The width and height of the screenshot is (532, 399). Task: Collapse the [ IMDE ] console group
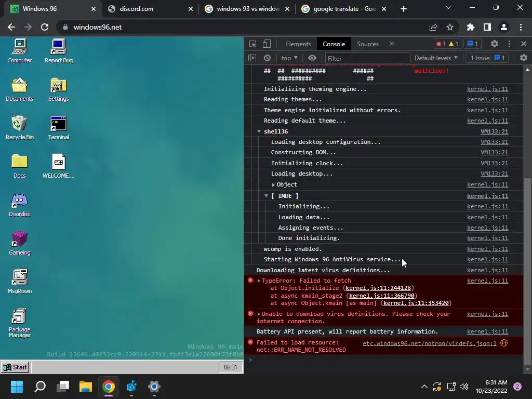[267, 196]
